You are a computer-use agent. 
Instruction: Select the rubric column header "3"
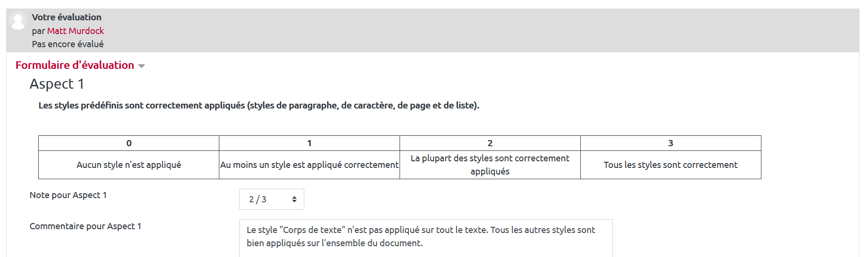[x=670, y=143]
